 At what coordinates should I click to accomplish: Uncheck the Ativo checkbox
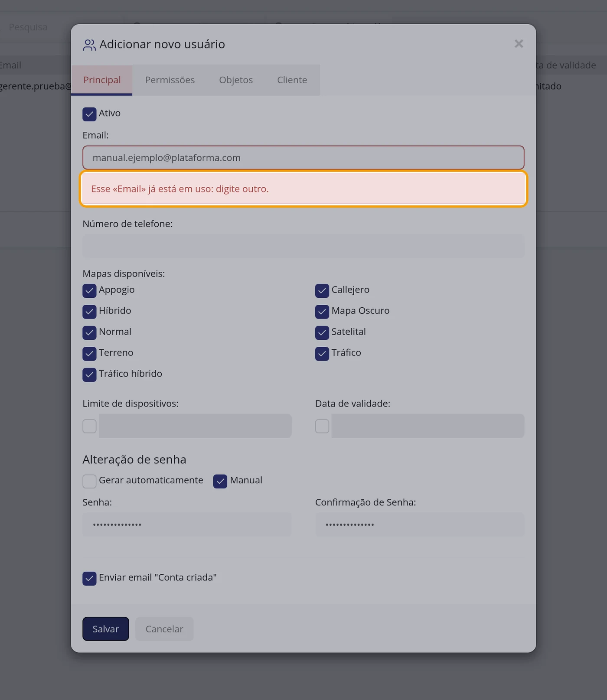click(x=89, y=114)
